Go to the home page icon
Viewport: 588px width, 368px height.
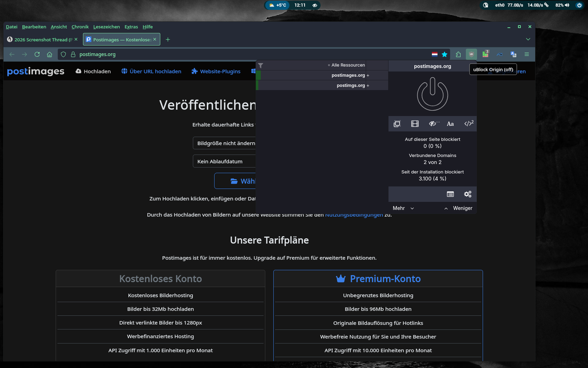(x=50, y=54)
